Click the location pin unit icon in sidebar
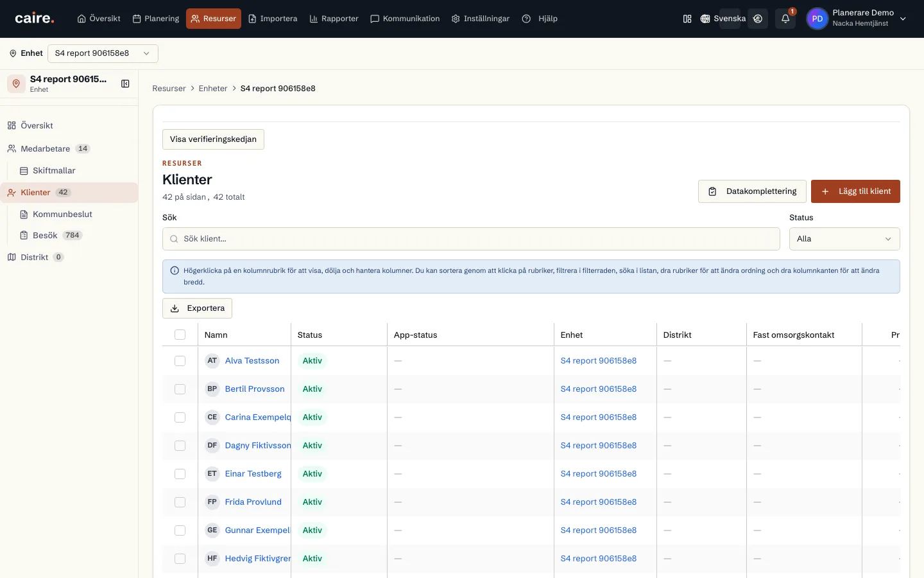 [x=16, y=83]
